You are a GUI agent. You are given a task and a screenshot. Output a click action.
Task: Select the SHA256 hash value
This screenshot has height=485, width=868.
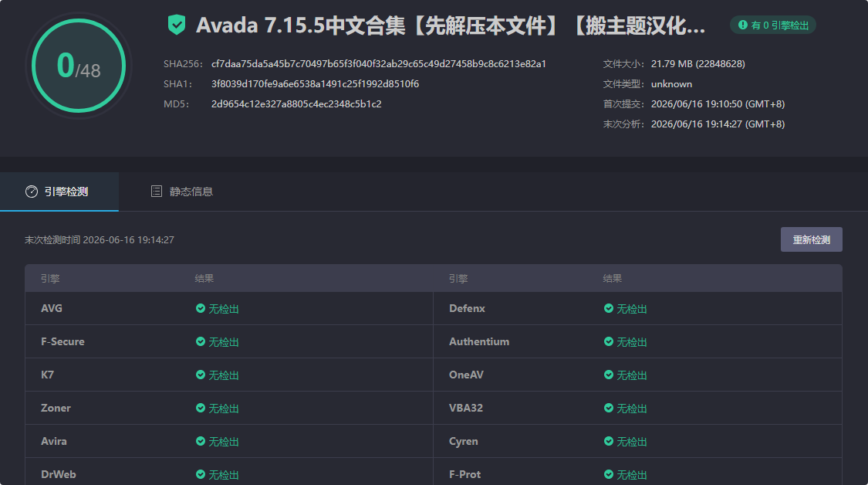(x=379, y=64)
